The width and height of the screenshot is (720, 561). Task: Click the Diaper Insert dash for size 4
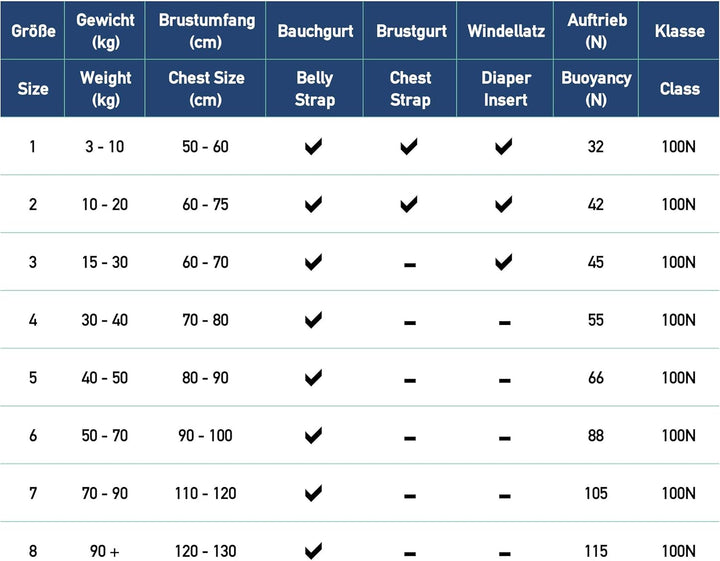(x=505, y=323)
